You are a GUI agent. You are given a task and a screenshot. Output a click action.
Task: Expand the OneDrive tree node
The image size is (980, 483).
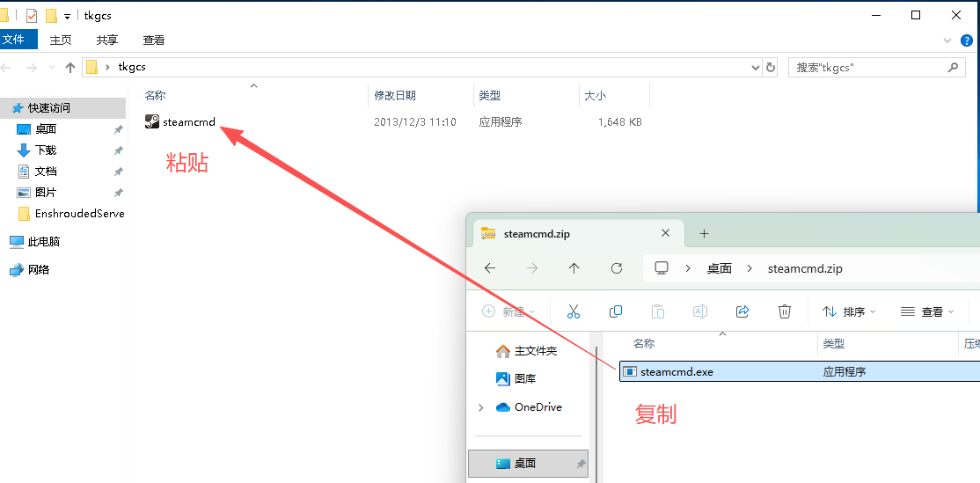pos(480,407)
